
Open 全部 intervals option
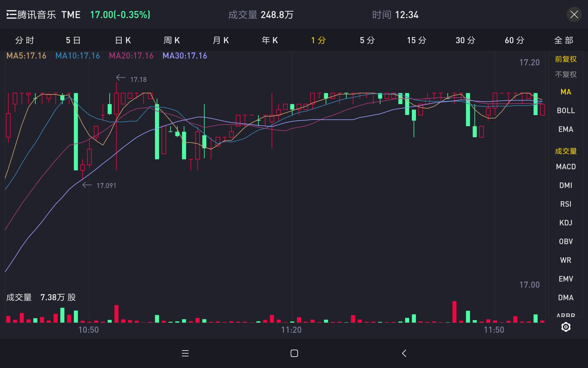[x=563, y=40]
